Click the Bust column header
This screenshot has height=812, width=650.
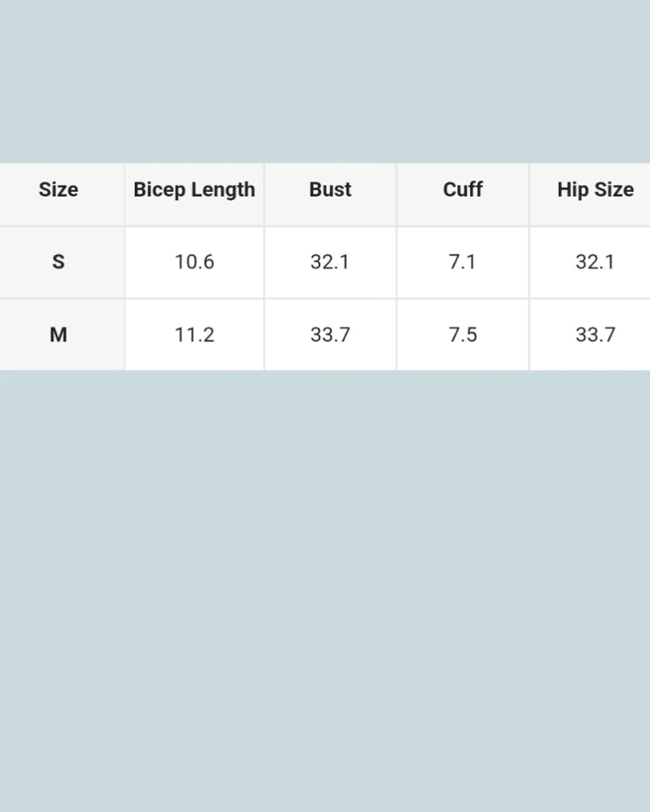331,190
